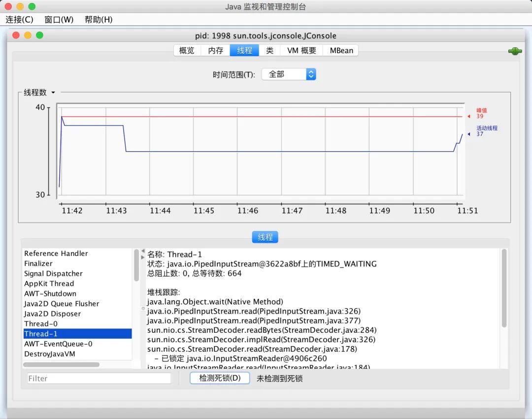The width and height of the screenshot is (532, 419).
Task: Click the green connection status icon
Action: tap(514, 51)
